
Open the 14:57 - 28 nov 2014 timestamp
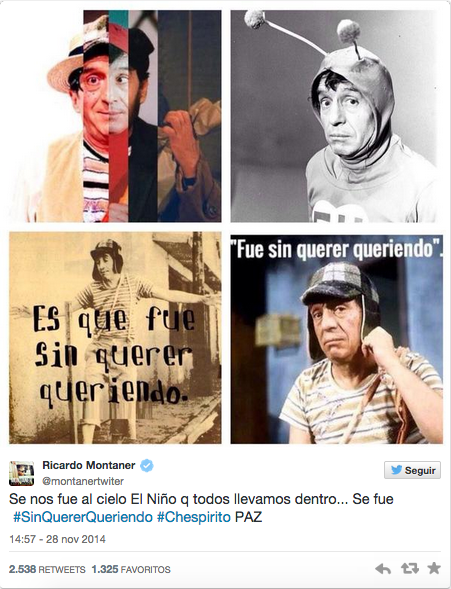coord(57,539)
